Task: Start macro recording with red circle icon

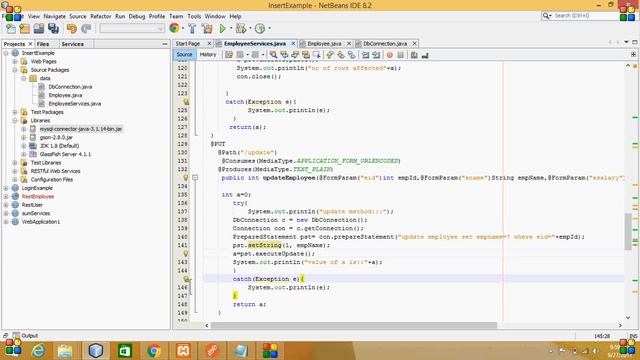Action: click(390, 55)
